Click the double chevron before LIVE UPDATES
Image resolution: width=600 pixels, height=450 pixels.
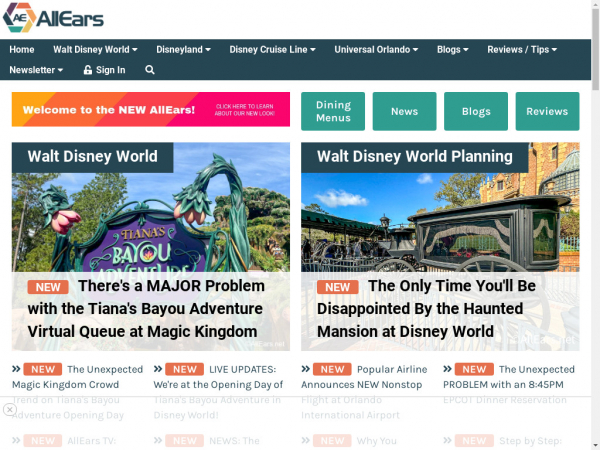click(x=158, y=369)
